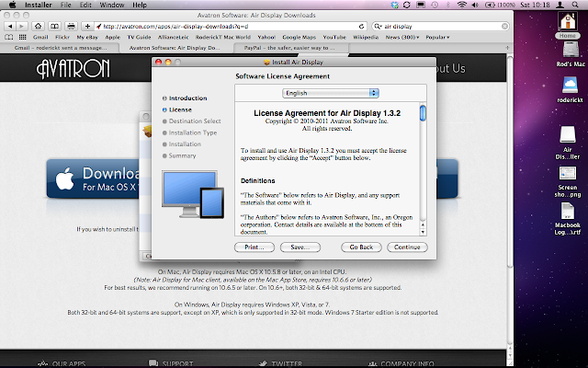
Task: Add bookmark with the plus button
Action: pyautogui.click(x=87, y=27)
